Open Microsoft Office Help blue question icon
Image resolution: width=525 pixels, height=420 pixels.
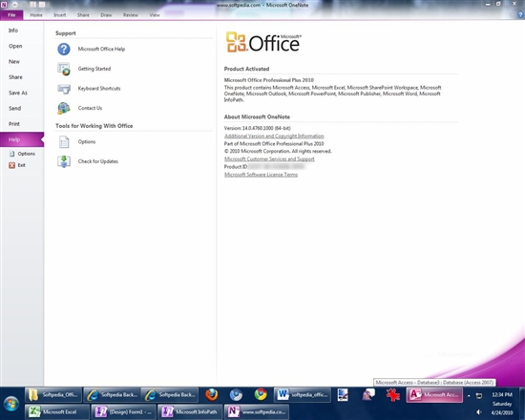(x=64, y=50)
